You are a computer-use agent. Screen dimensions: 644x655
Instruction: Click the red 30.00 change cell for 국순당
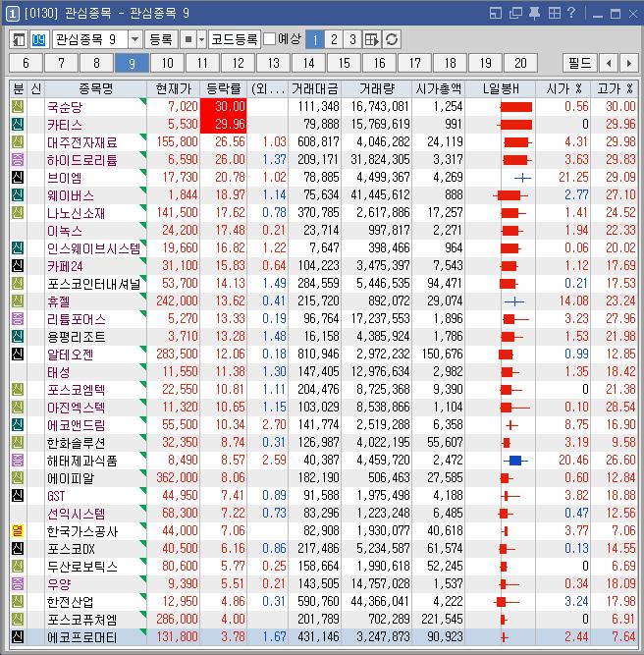click(x=224, y=106)
